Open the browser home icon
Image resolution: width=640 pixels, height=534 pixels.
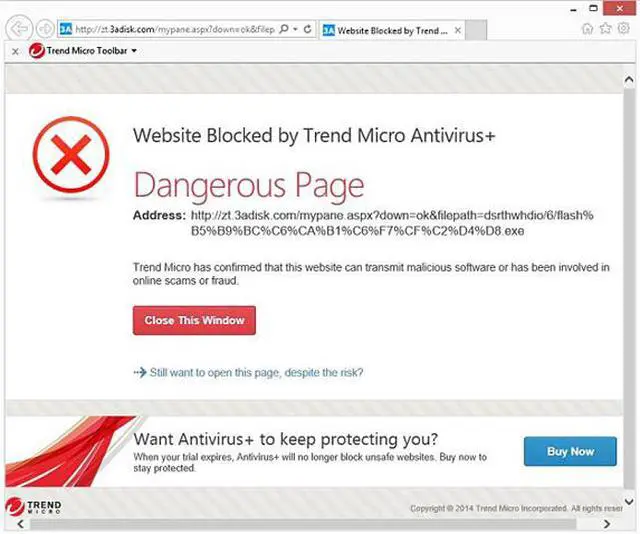(x=587, y=28)
